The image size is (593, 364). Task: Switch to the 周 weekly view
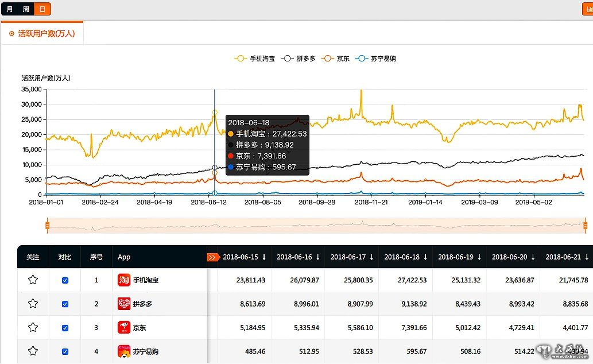26,9
